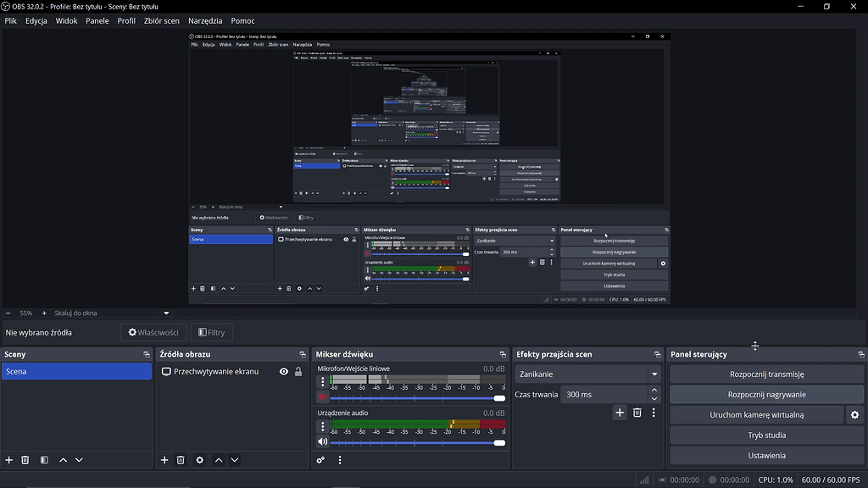Add a scene transition with plus icon
Screen dimensions: 868x488
pyautogui.click(x=620, y=413)
